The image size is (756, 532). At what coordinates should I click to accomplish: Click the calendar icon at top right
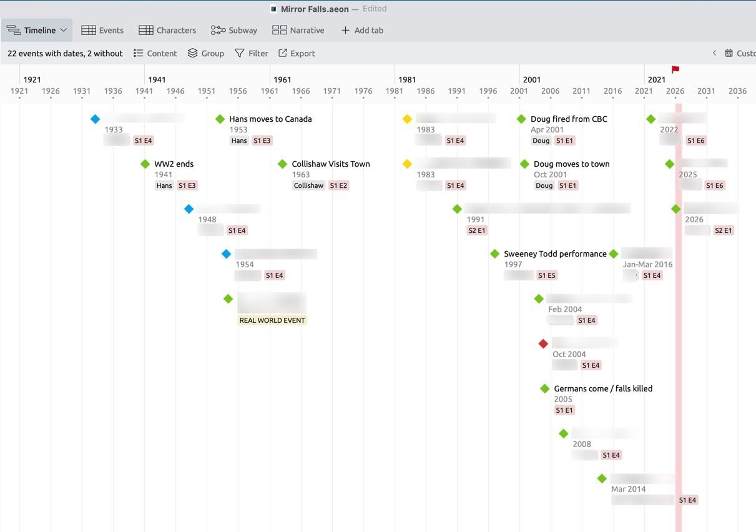coord(729,53)
